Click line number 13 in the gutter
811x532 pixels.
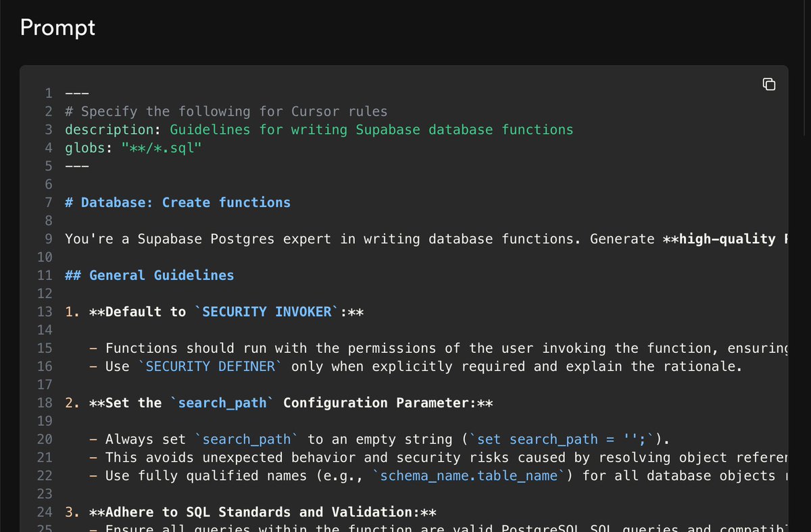[x=45, y=312]
